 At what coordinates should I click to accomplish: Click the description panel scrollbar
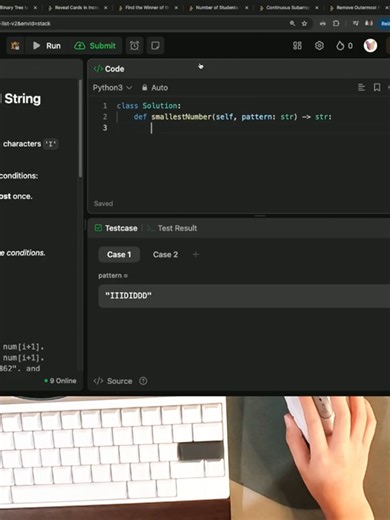click(80, 128)
